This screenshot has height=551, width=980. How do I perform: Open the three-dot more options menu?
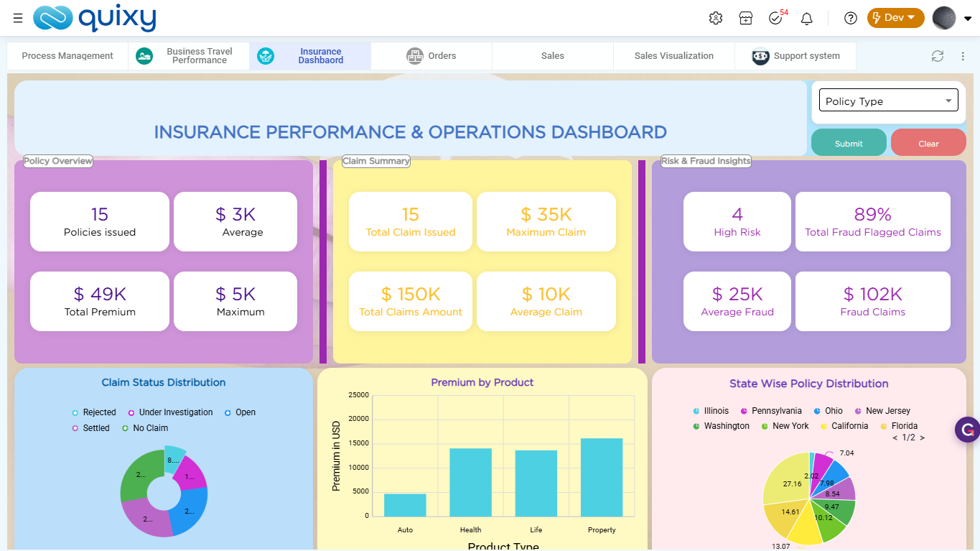click(963, 56)
